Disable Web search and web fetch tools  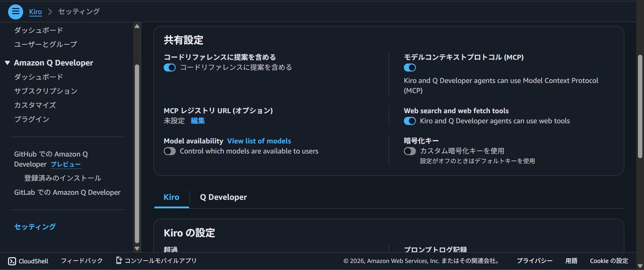tap(410, 121)
